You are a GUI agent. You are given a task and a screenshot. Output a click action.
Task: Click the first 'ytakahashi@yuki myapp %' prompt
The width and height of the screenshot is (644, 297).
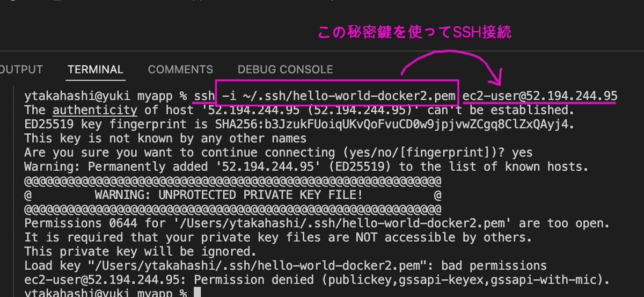105,96
